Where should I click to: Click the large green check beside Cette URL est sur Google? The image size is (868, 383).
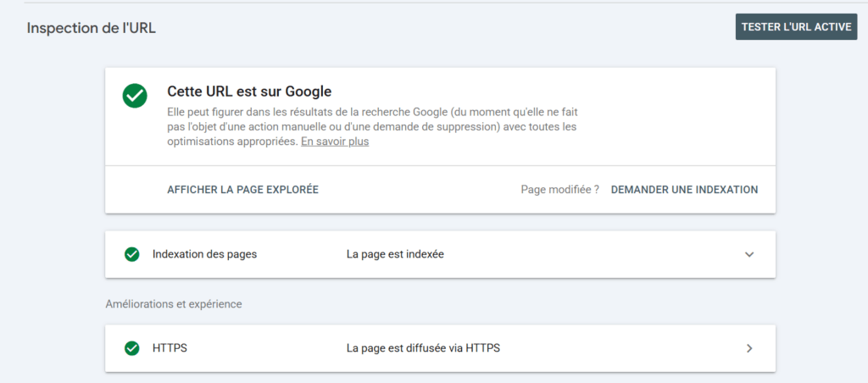(x=135, y=96)
